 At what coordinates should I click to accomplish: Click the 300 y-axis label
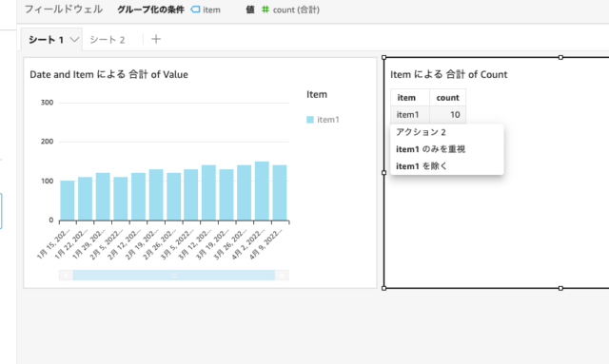tap(47, 103)
